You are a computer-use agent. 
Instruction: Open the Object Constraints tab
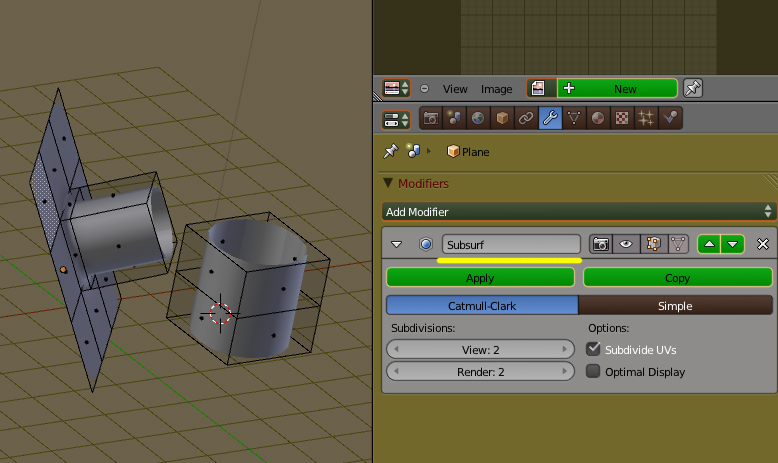pyautogui.click(x=526, y=118)
